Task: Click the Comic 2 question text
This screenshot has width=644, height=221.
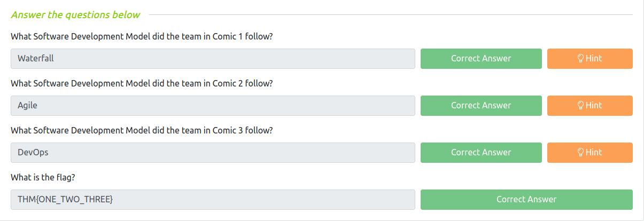Action: coord(142,84)
